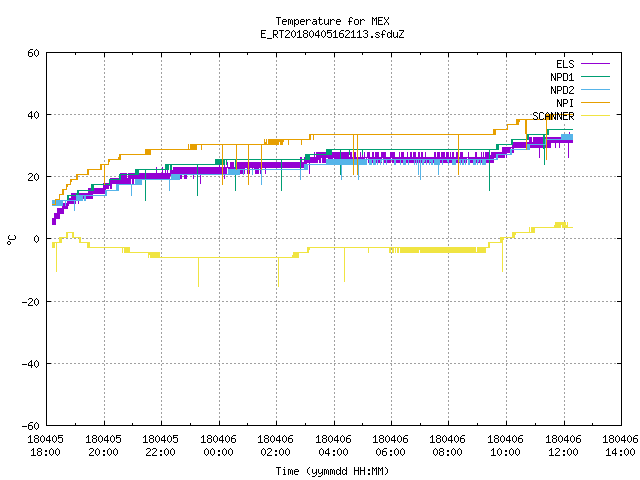
Task: Click the °C y-axis unit label
Action: (x=11, y=240)
